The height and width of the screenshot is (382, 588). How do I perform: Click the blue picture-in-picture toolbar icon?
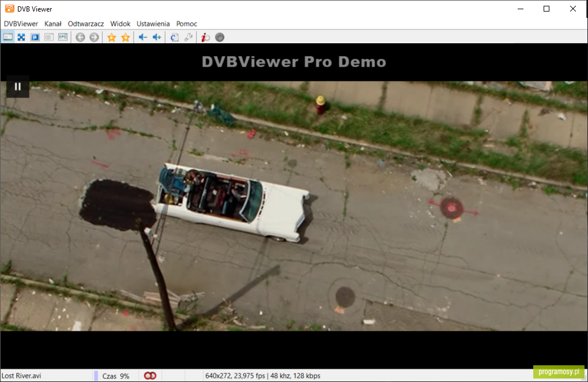pyautogui.click(x=35, y=37)
